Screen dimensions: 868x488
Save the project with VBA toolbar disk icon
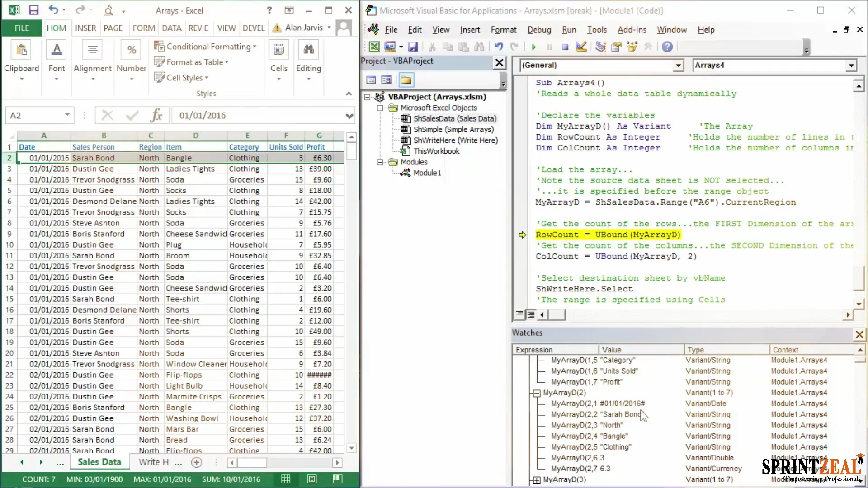click(x=413, y=47)
